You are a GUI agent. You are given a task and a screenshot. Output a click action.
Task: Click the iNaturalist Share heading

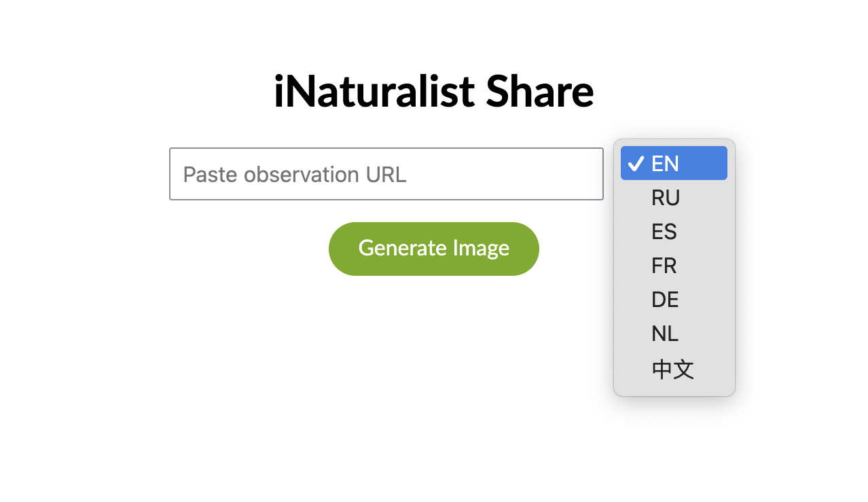tap(433, 92)
